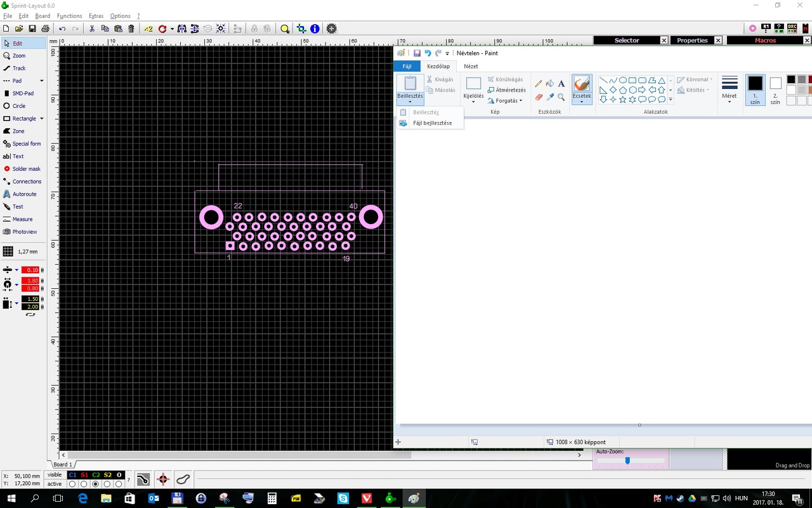The image size is (812, 508).
Task: Open the Functions menu
Action: (x=69, y=16)
